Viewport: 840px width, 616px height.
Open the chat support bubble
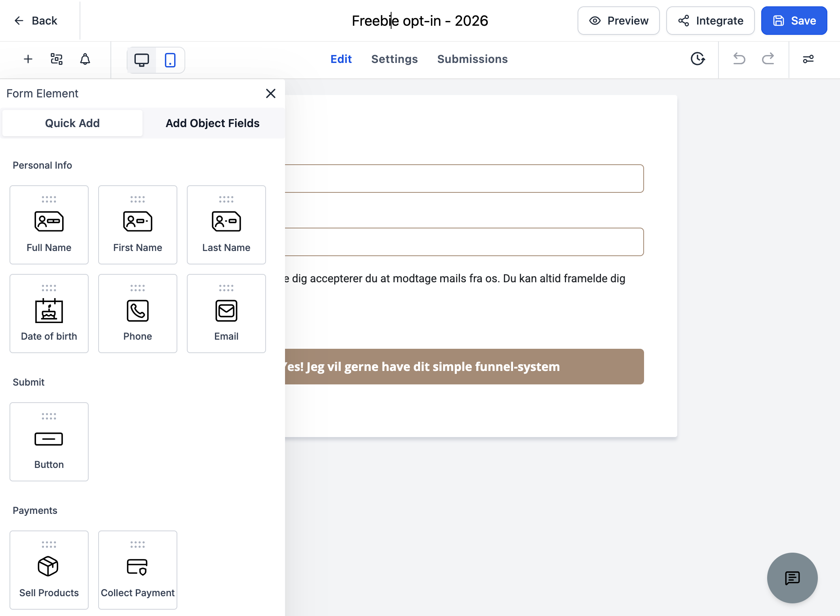[792, 578]
